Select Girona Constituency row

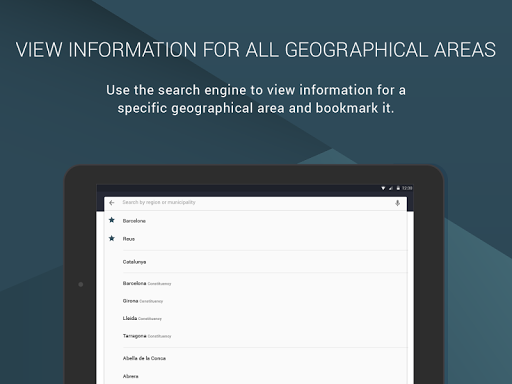[x=255, y=301]
